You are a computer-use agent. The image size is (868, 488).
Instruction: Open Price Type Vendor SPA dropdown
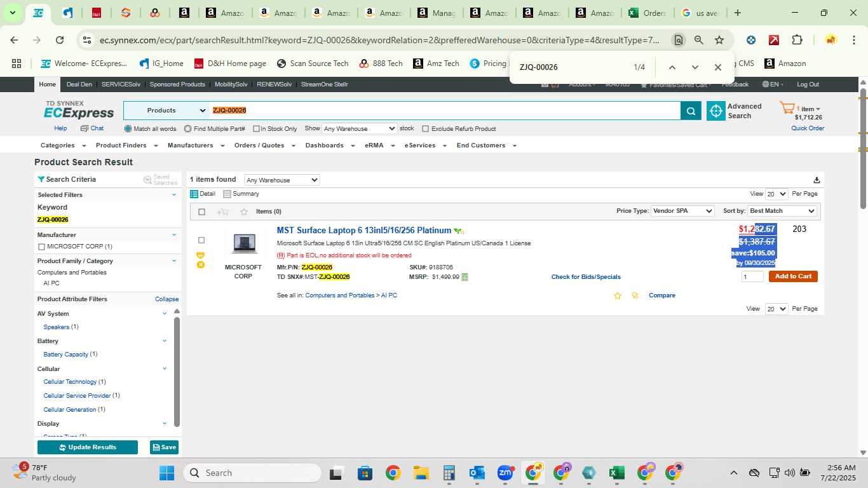pos(682,211)
